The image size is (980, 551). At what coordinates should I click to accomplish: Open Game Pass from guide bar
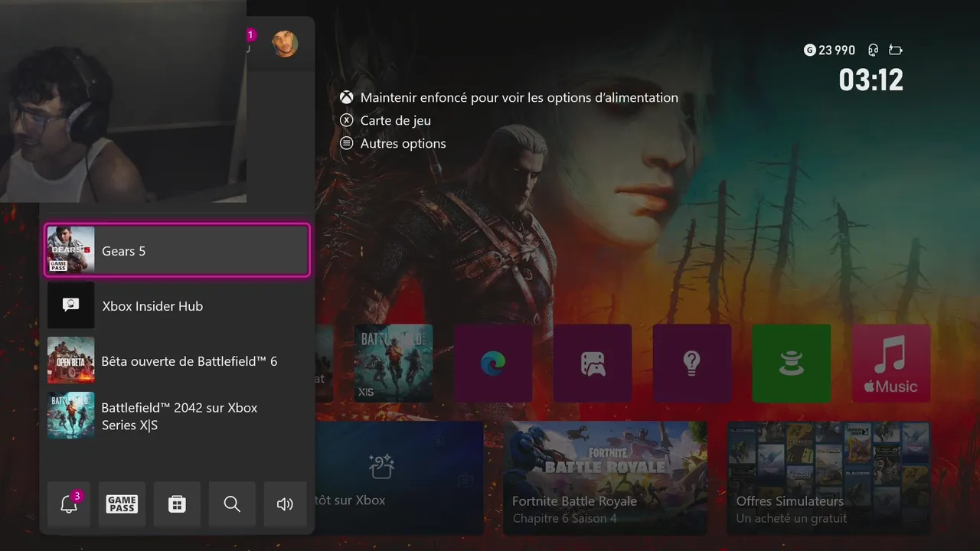tap(122, 504)
